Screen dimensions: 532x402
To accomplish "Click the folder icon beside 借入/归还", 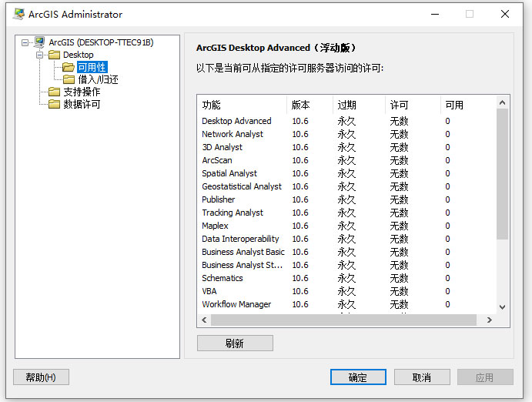I will tap(69, 79).
